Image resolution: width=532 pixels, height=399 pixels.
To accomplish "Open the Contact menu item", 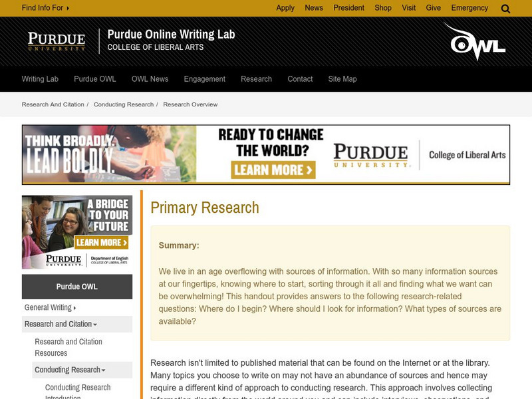I will click(x=300, y=79).
